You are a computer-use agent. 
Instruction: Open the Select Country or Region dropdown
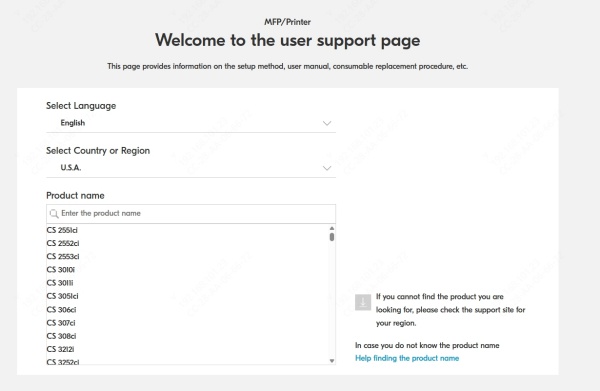[191, 168]
